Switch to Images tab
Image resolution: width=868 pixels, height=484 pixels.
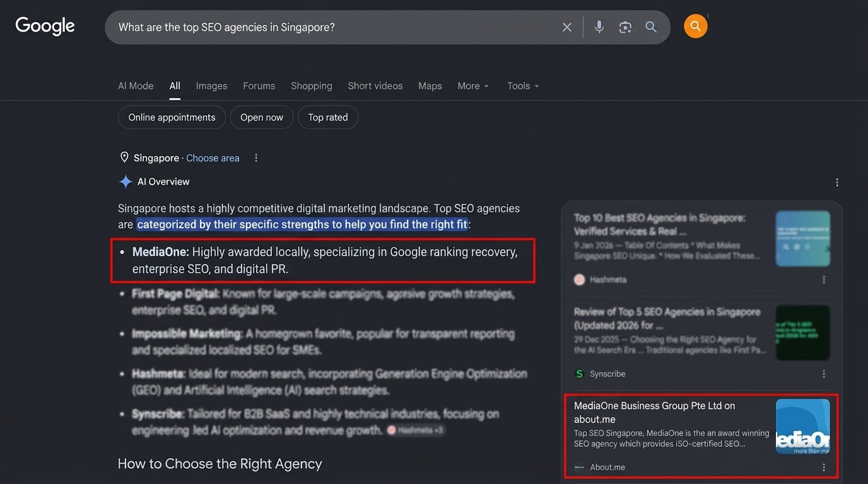pos(211,86)
